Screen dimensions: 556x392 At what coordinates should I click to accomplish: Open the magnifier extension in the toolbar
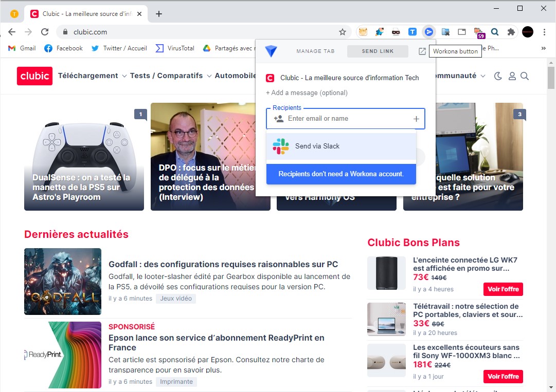(x=495, y=32)
